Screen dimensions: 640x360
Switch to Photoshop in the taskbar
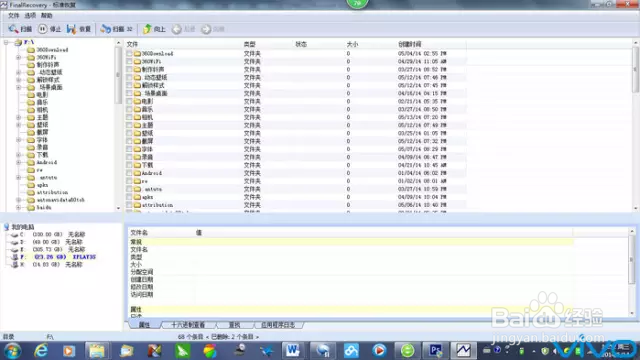pyautogui.click(x=435, y=351)
